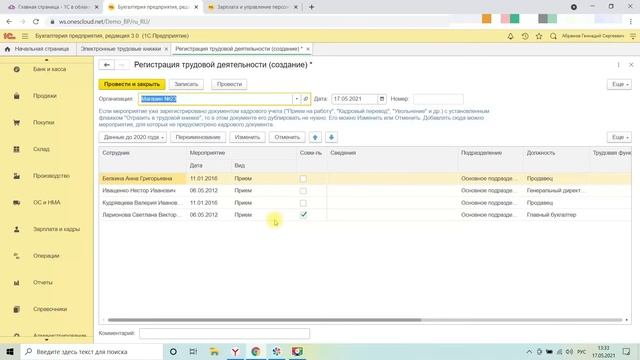
Task: Open favorites star icon
Action: coord(539,36)
